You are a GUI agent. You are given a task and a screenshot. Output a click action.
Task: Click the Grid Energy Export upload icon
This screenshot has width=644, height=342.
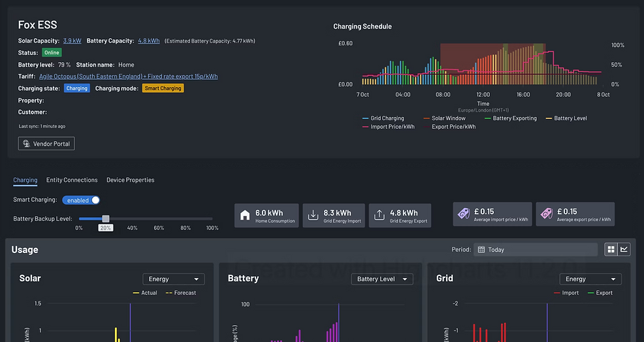click(379, 215)
